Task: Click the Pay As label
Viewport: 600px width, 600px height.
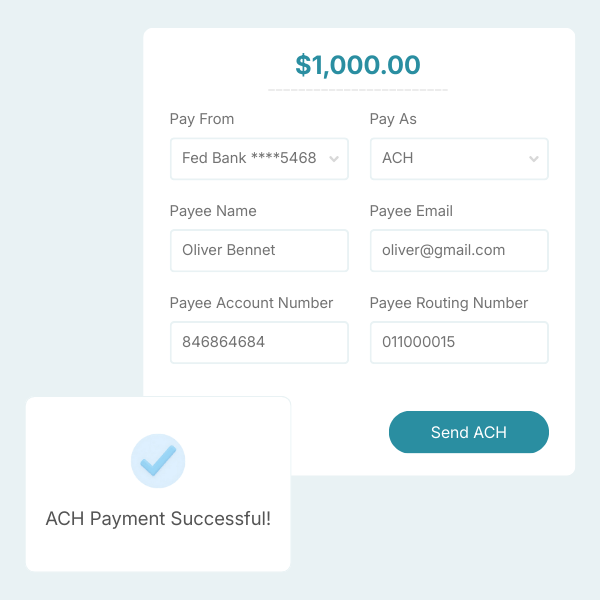Action: coord(393,119)
